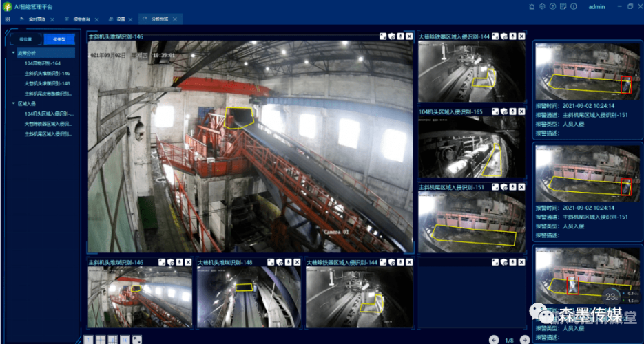644x344 pixels.
Task: Select the 16-view layout button
Action: [125, 339]
